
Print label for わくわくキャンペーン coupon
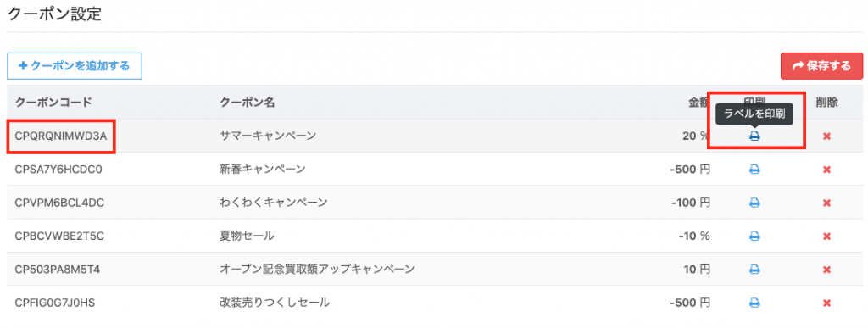pyautogui.click(x=754, y=203)
